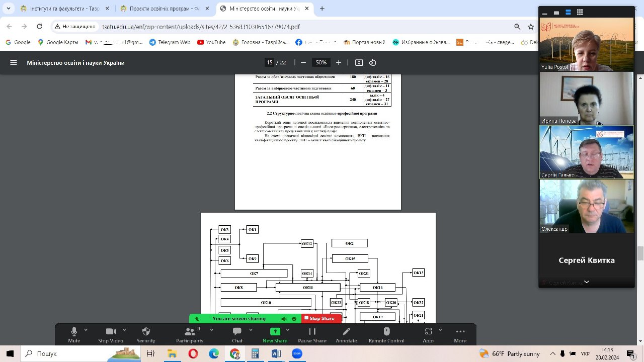Open the YouTube bookmark
Viewport: 644px width, 362px height.
pyautogui.click(x=211, y=42)
